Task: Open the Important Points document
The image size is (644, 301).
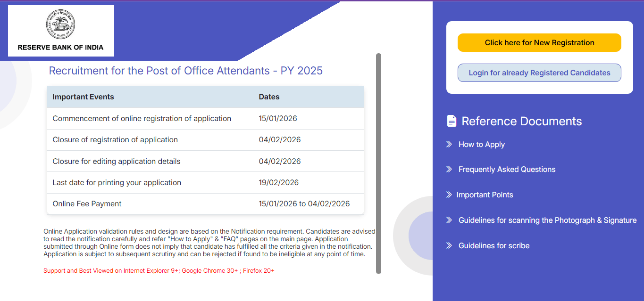Action: tap(485, 195)
